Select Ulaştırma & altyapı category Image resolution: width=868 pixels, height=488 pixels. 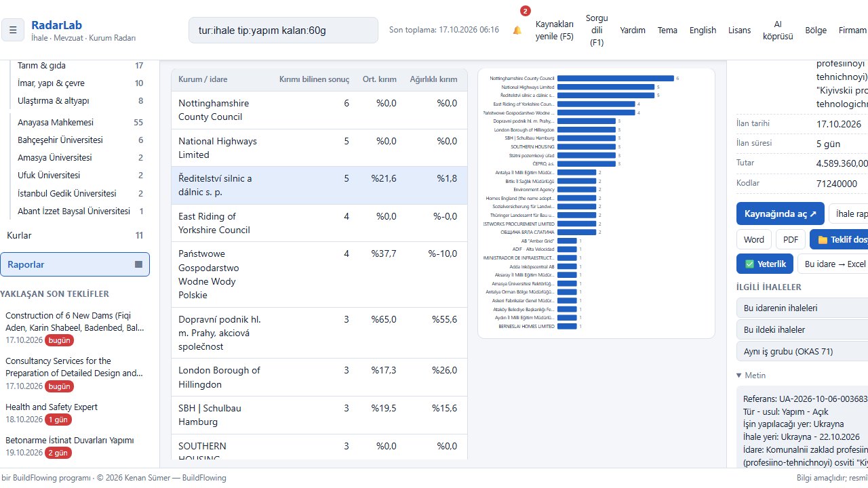(80, 101)
